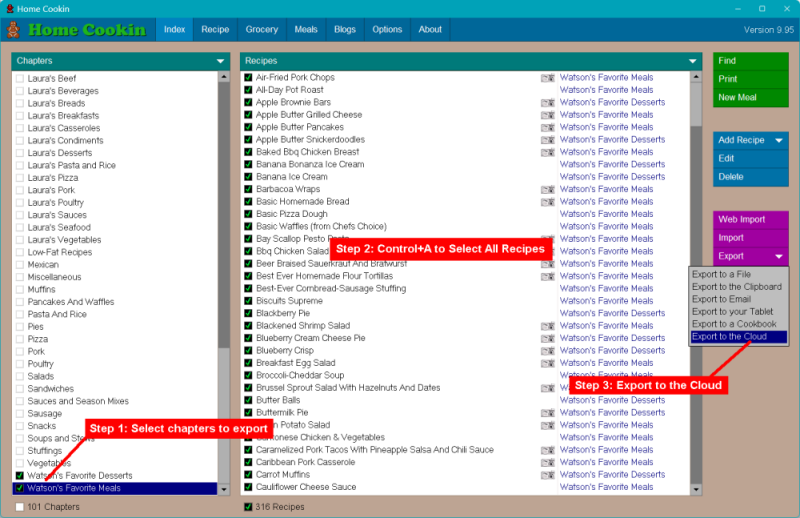
Task: Choose Export to your Tablet
Action: coord(739,312)
